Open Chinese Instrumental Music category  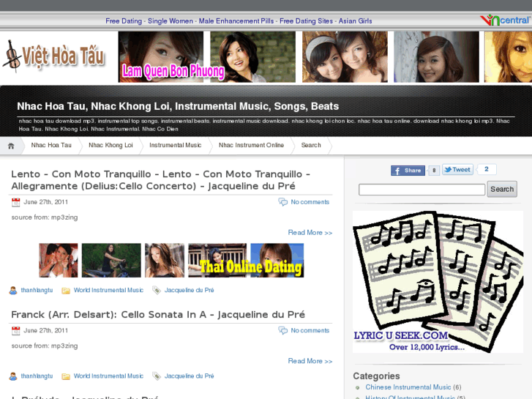(408, 387)
